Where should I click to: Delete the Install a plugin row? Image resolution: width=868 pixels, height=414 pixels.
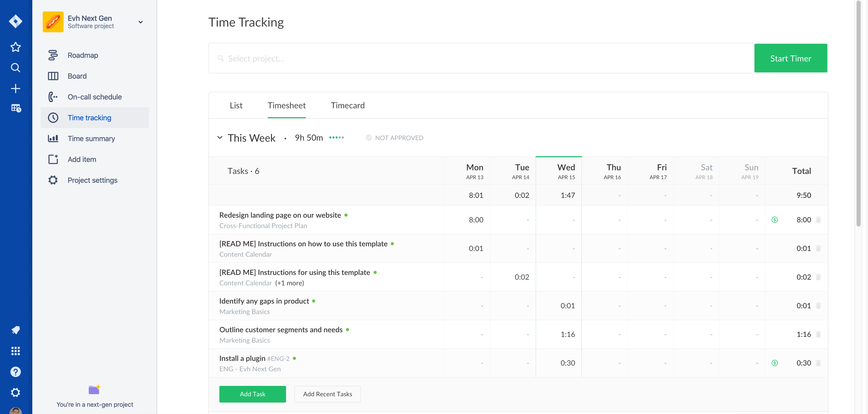pos(819,363)
